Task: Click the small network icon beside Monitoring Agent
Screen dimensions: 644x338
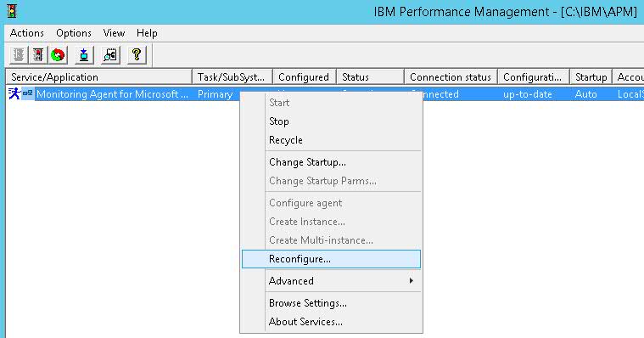Action: [27, 93]
